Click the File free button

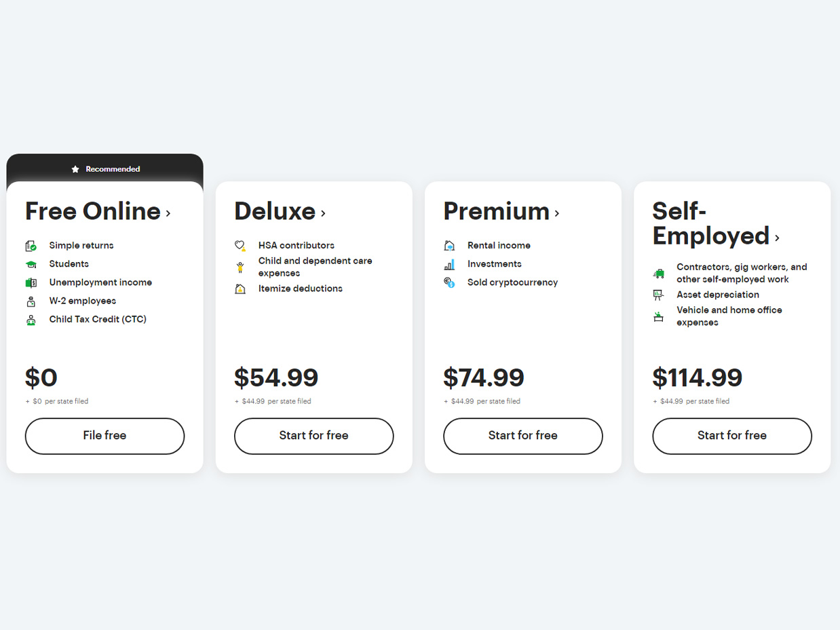coord(104,436)
